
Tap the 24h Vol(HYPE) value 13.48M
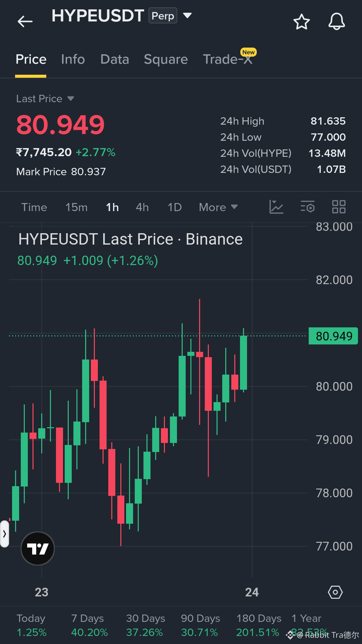pyautogui.click(x=327, y=153)
